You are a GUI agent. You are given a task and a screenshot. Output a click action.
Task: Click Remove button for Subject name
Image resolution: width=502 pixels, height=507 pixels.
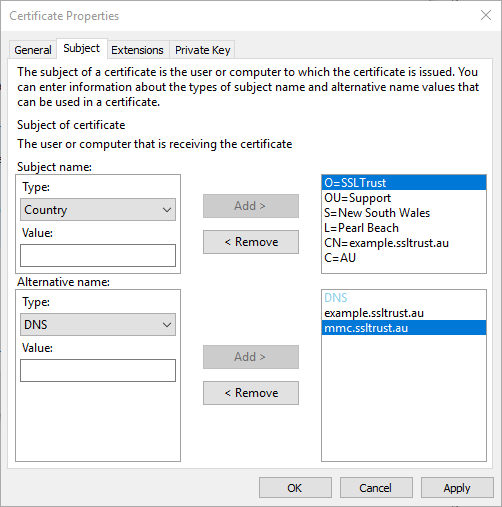pyautogui.click(x=251, y=242)
